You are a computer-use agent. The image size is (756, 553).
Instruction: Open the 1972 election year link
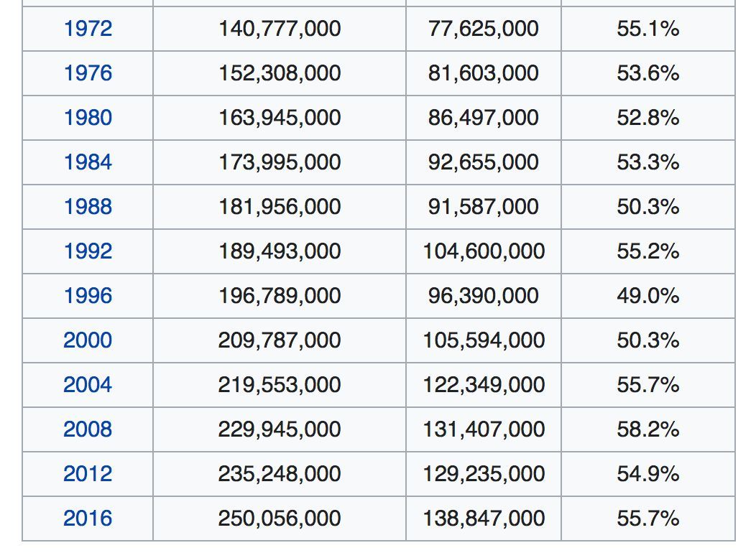tap(88, 29)
